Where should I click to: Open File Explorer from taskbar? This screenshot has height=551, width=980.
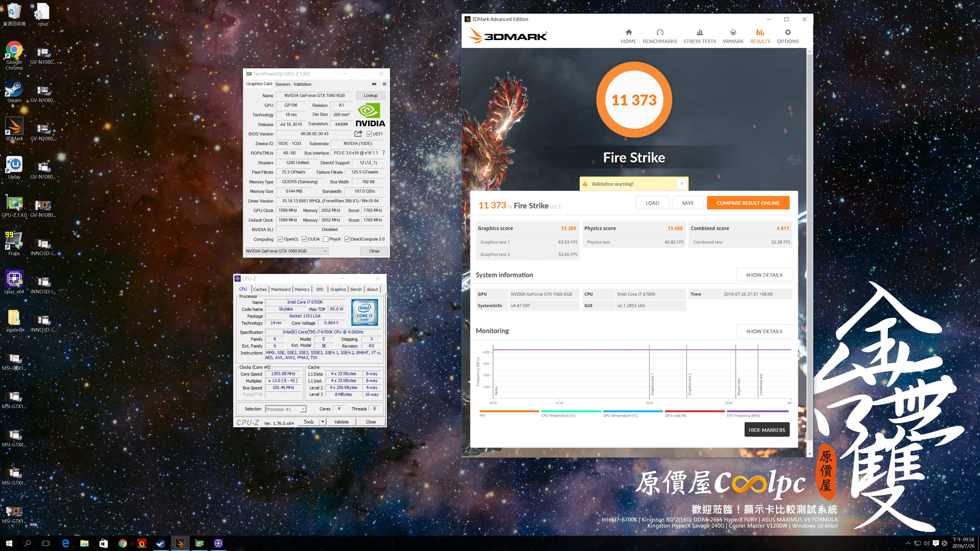tap(84, 543)
